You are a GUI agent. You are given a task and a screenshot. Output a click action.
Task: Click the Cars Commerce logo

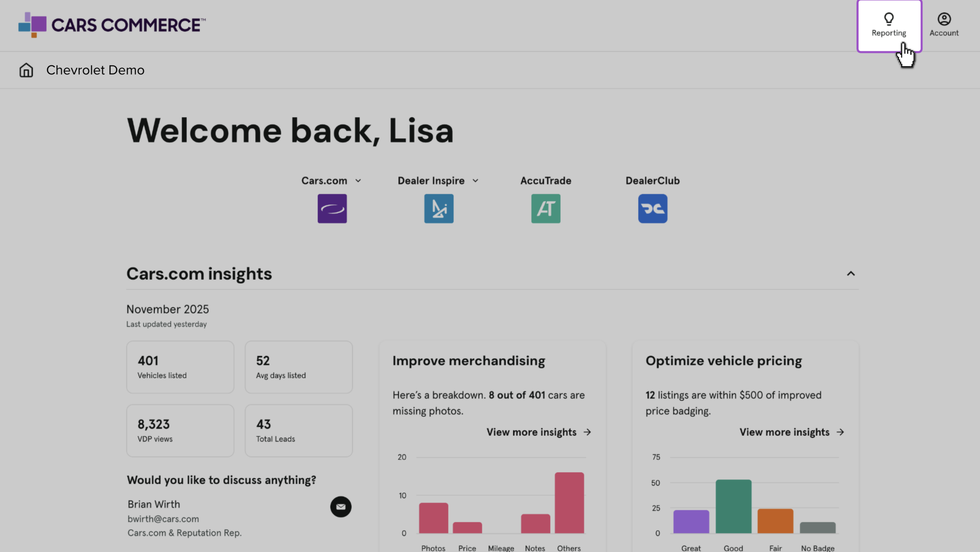pyautogui.click(x=112, y=25)
